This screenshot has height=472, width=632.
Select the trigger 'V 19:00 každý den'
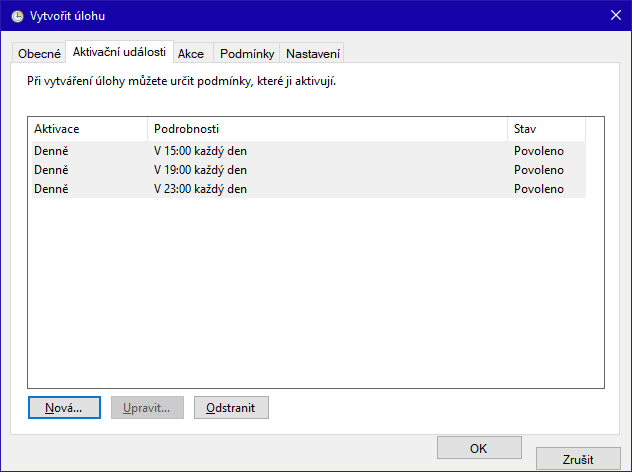point(200,170)
